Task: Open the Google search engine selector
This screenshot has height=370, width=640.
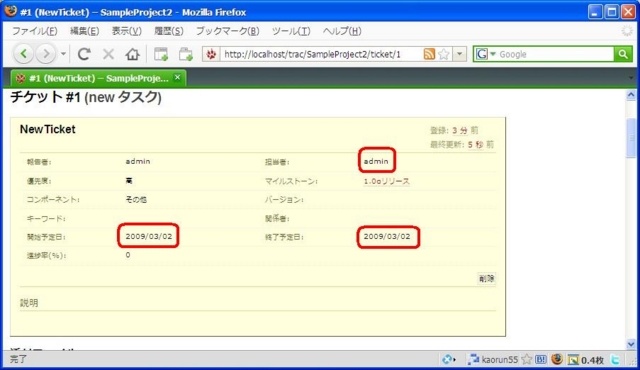Action: click(x=485, y=54)
